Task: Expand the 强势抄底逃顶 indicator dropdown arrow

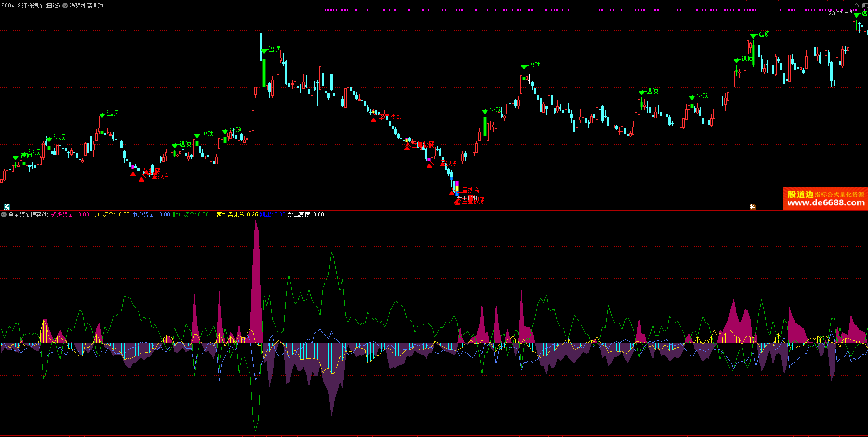Action: [65, 6]
